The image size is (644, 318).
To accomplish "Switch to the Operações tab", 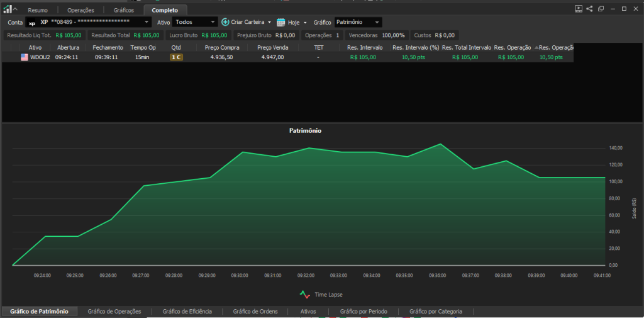I will tap(81, 10).
